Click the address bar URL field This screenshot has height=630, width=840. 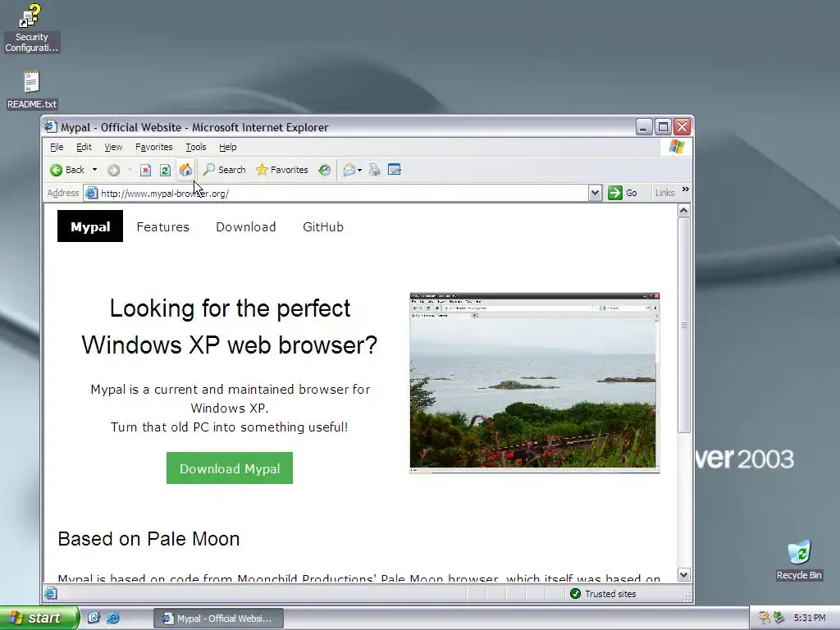(343, 194)
